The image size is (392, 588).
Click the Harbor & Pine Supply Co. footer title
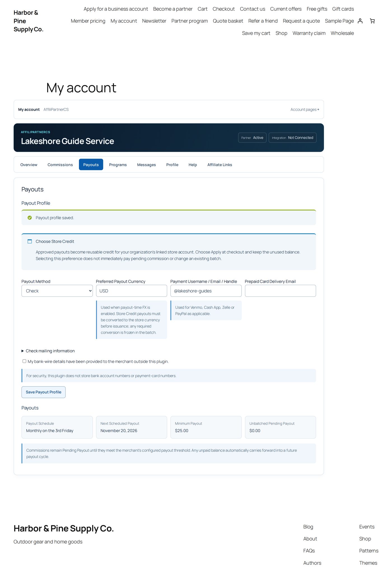pyautogui.click(x=64, y=528)
